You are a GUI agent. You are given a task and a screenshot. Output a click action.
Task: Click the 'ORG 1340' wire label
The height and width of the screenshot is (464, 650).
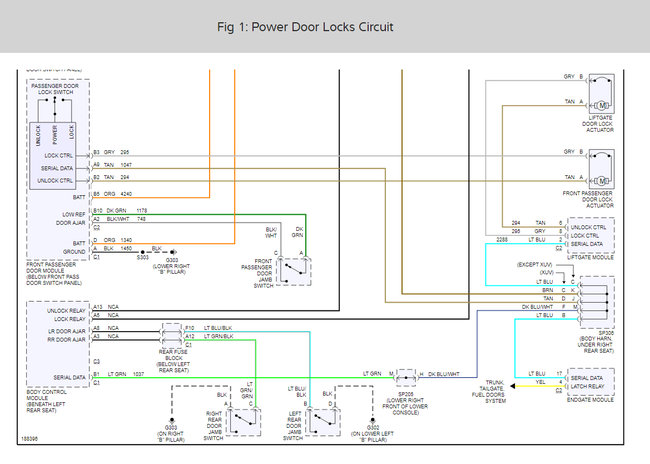pos(118,240)
